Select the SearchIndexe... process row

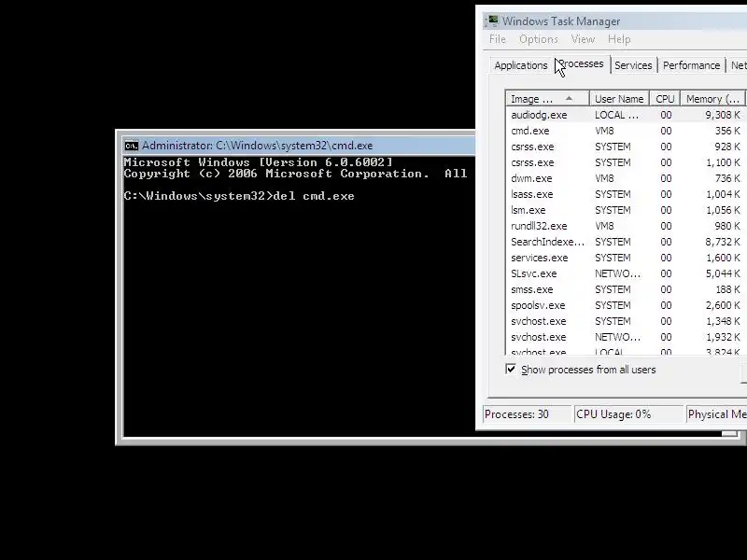pyautogui.click(x=626, y=242)
